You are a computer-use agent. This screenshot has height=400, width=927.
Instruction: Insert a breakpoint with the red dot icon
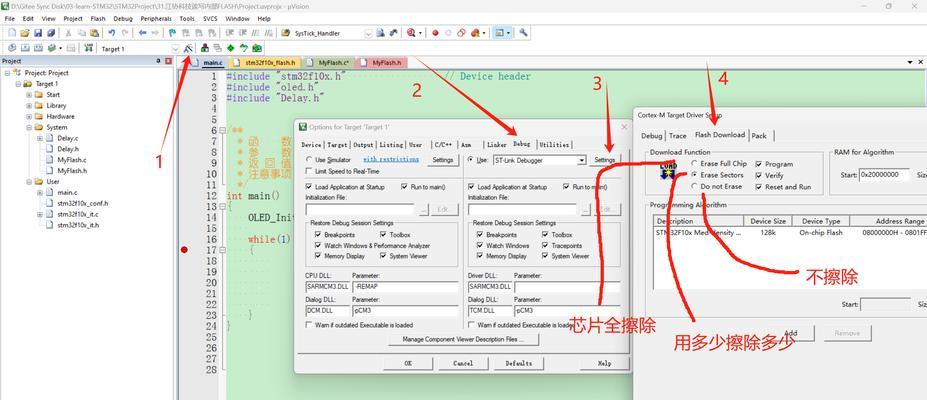436,33
